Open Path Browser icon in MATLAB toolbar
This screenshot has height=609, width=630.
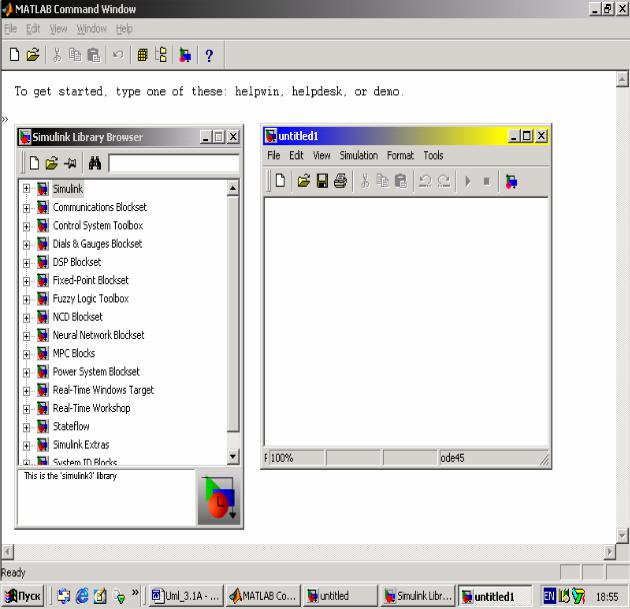click(162, 55)
